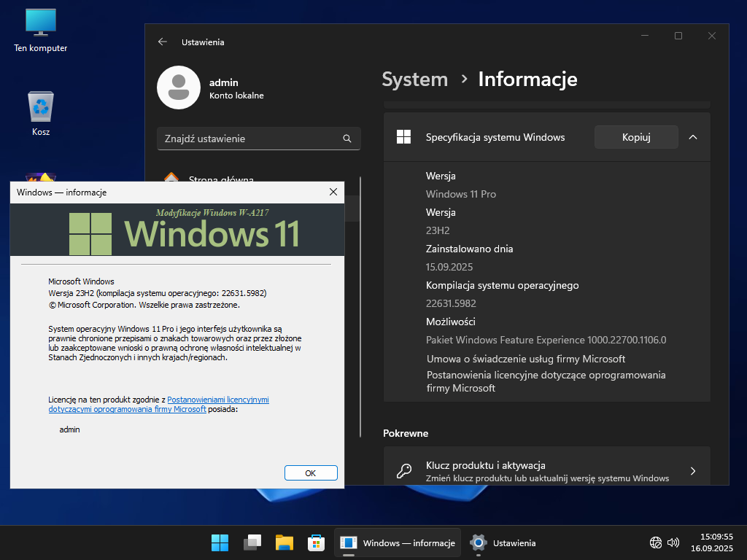This screenshot has width=747, height=560.
Task: Click the Znajdź ustawienie search field
Action: coord(248,139)
